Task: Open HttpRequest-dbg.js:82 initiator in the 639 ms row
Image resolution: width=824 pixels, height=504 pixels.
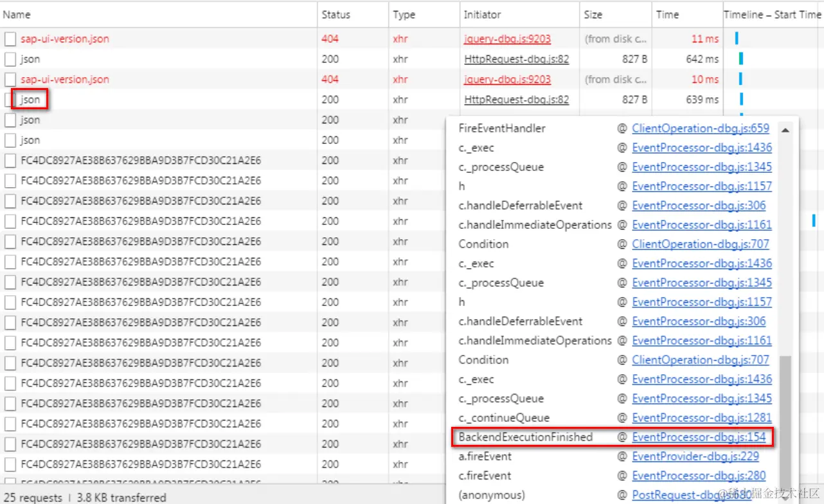Action: pyautogui.click(x=517, y=100)
